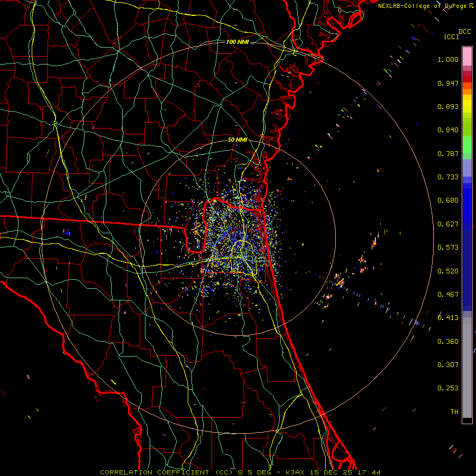Select the 0.947 legend value

[448, 83]
